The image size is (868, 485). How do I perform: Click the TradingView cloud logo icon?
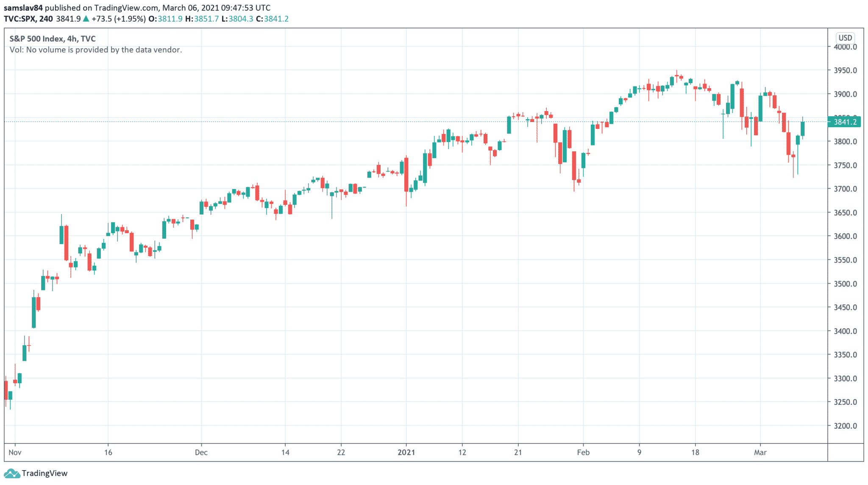point(11,474)
